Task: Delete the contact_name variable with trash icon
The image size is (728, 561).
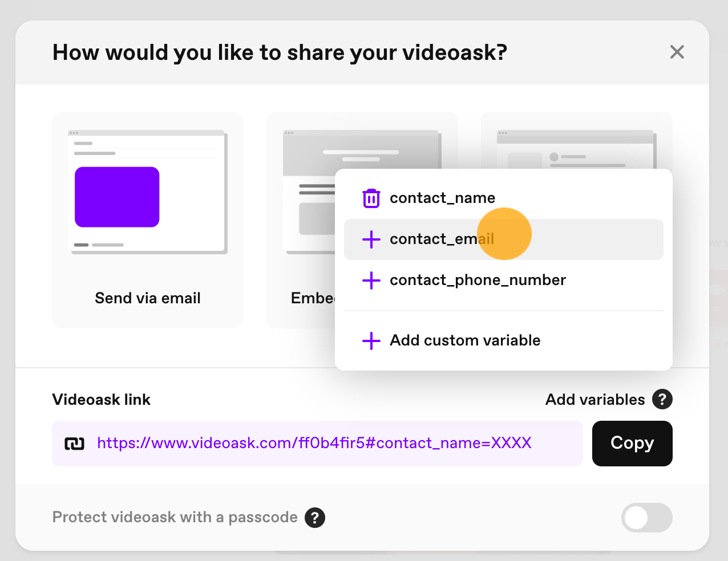Action: click(x=371, y=198)
